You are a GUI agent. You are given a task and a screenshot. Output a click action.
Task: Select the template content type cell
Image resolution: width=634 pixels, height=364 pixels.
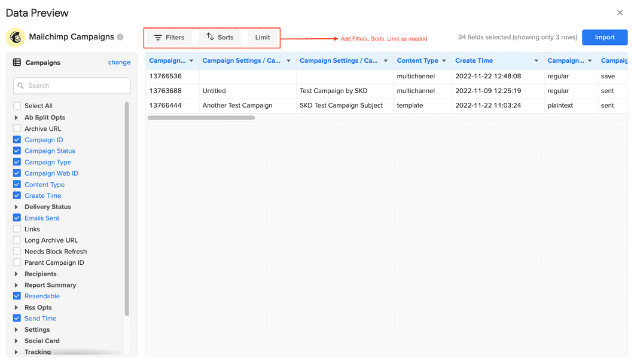tap(422, 105)
